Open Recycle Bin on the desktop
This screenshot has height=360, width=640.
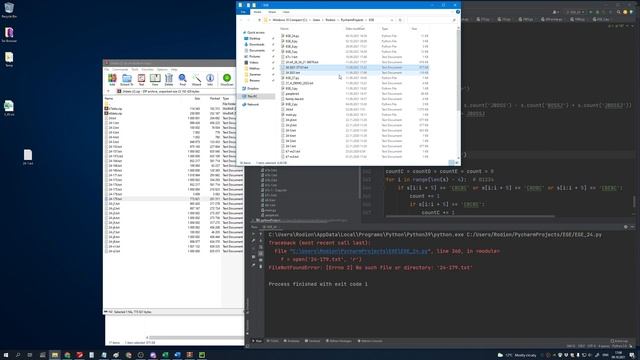pos(9,10)
